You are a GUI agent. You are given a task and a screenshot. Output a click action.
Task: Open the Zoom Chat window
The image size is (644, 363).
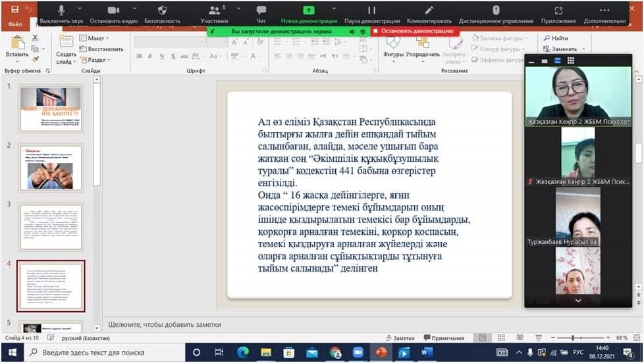[x=261, y=13]
